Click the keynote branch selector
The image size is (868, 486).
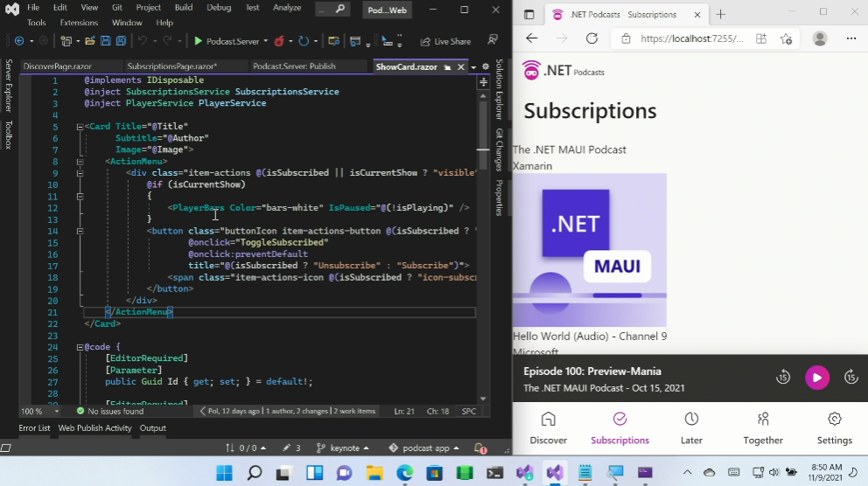coord(342,448)
